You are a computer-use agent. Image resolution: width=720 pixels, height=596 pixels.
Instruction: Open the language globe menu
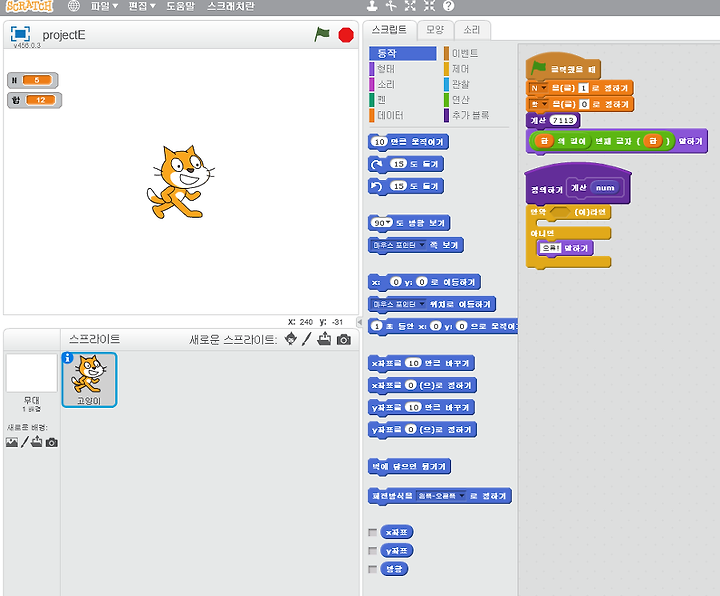pyautogui.click(x=73, y=6)
